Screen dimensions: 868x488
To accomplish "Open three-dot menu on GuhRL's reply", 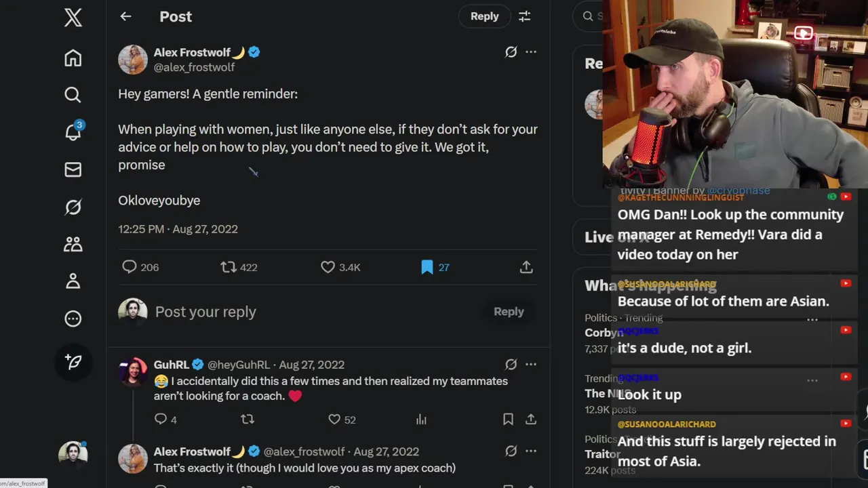I will tap(531, 365).
